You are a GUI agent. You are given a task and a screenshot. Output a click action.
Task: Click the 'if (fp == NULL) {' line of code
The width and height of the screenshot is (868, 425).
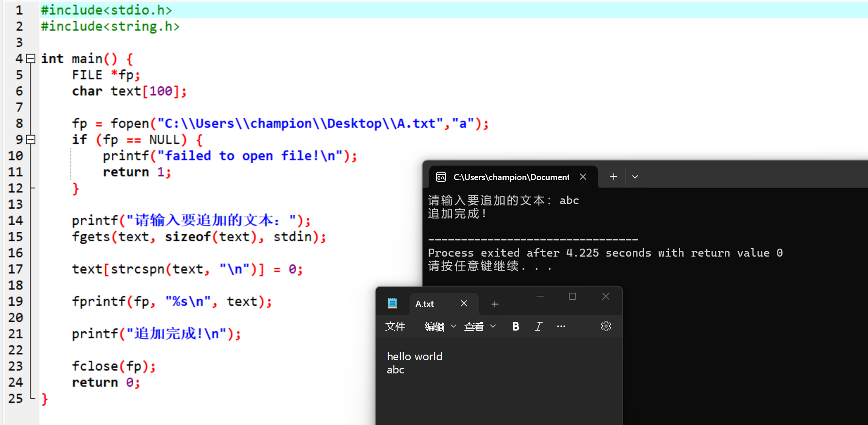pyautogui.click(x=137, y=140)
